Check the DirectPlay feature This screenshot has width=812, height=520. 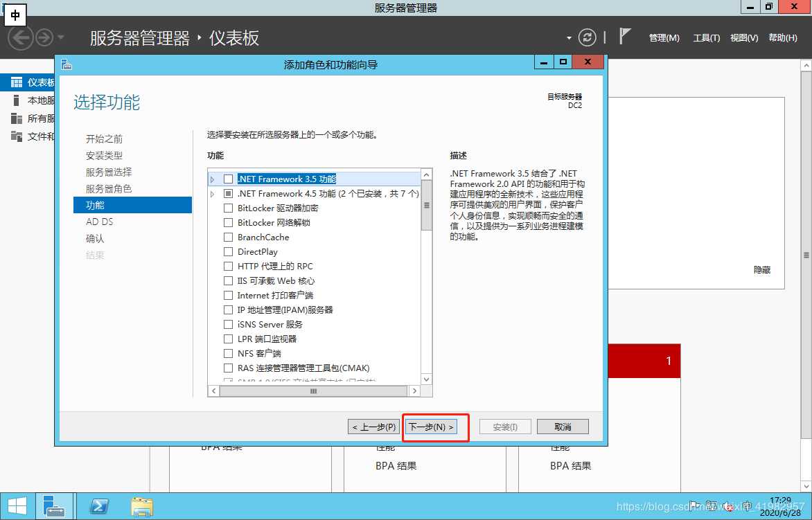[229, 251]
